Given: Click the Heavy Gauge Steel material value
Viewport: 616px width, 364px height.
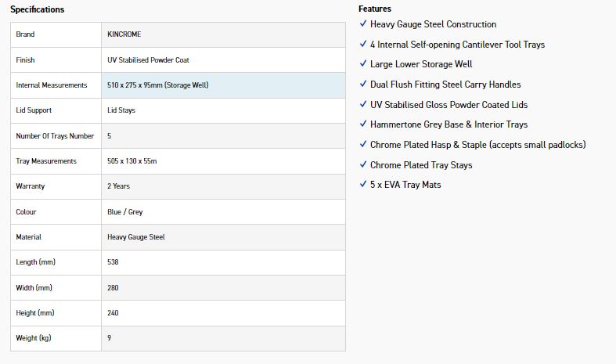Looking at the screenshot, I should point(136,237).
